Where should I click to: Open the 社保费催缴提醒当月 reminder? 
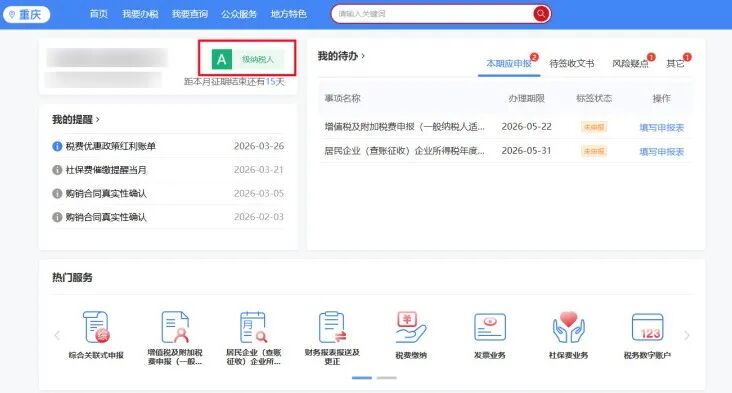click(x=106, y=170)
